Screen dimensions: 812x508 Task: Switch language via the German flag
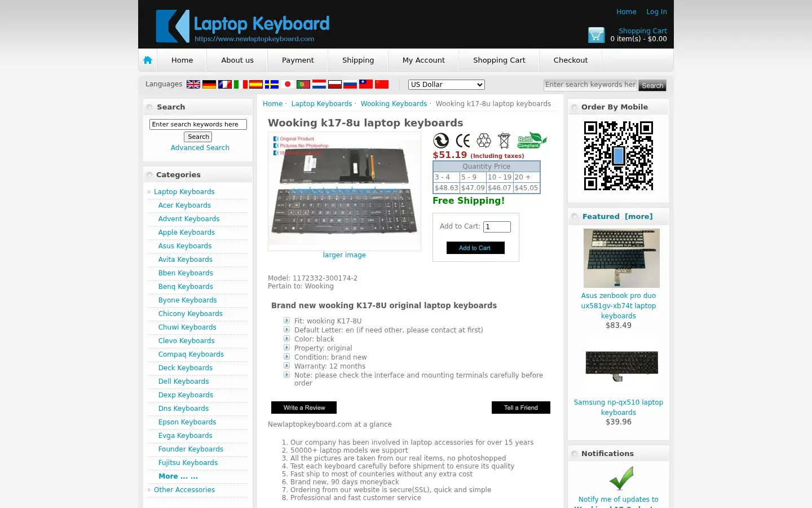click(209, 84)
